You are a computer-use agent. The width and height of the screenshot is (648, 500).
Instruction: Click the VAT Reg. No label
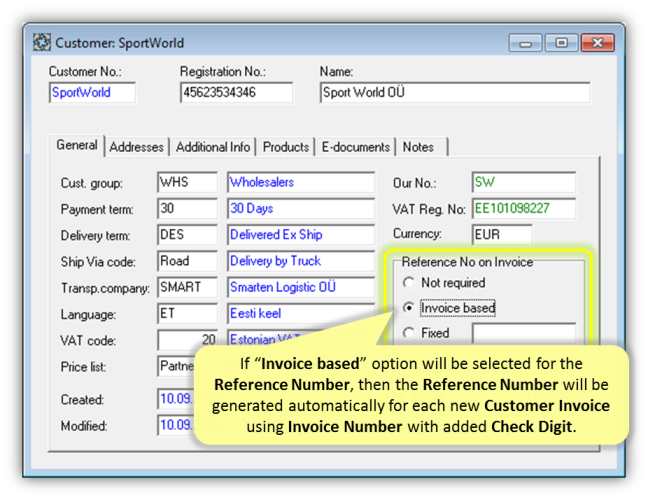point(429,210)
